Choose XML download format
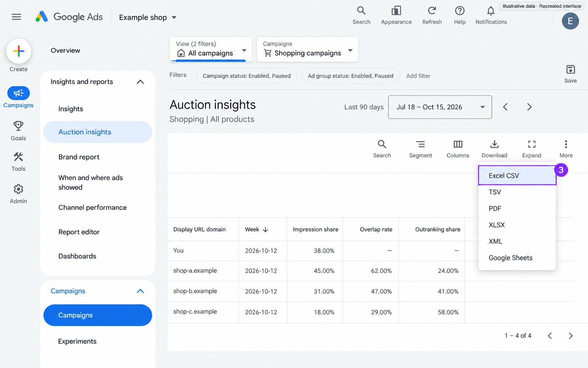The image size is (588, 368). [x=517, y=241]
